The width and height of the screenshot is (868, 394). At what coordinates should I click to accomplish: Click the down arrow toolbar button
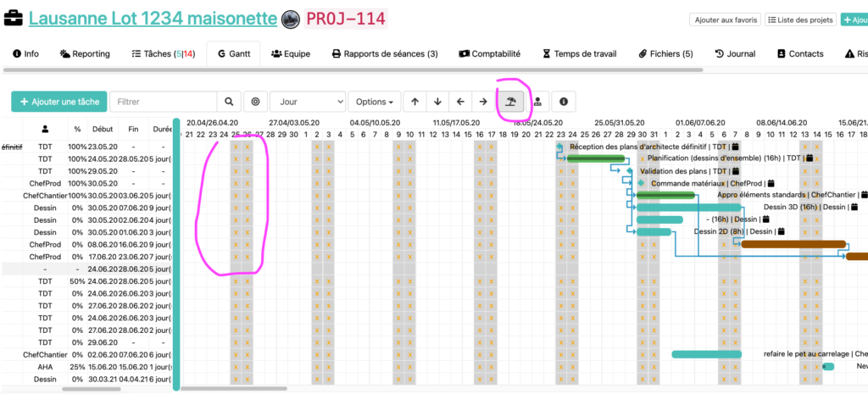pos(437,102)
